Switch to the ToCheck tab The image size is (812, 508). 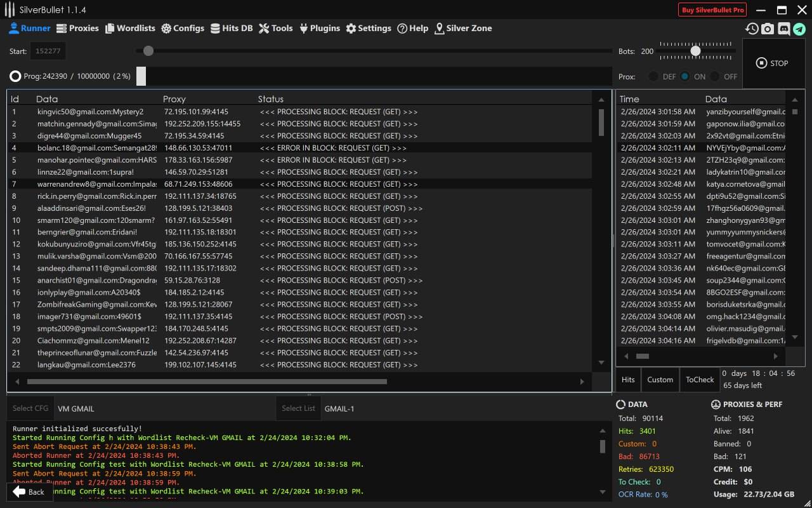(700, 380)
